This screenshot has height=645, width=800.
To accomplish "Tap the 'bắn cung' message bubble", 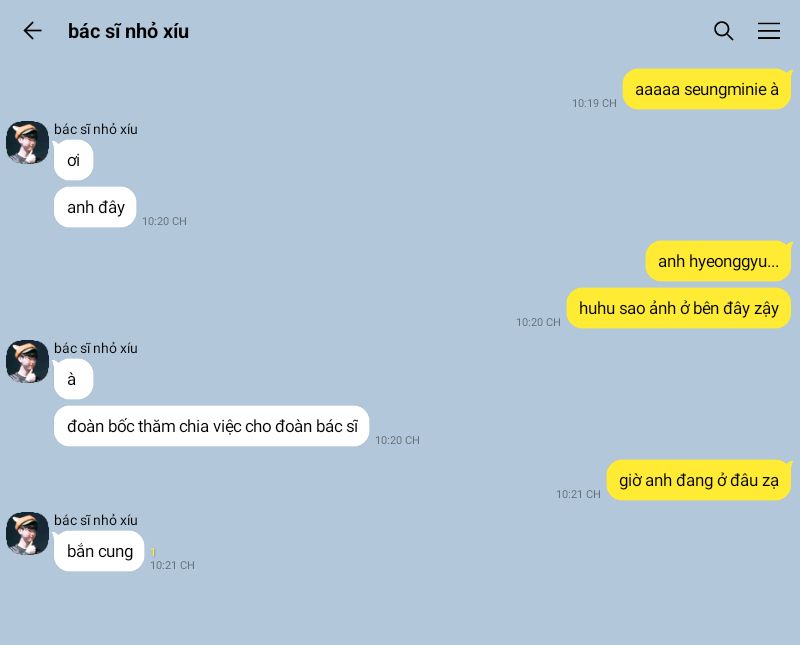I will [99, 551].
